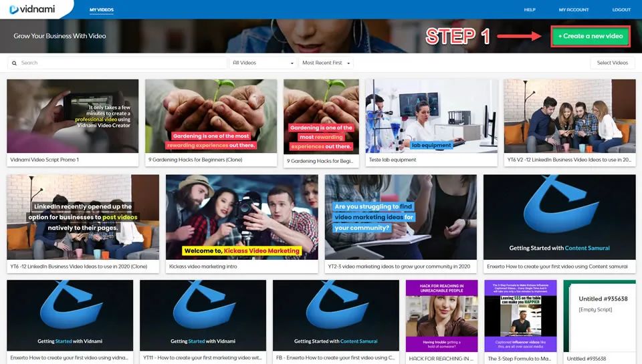Focus the video Search field
The height and width of the screenshot is (364, 642).
118,63
